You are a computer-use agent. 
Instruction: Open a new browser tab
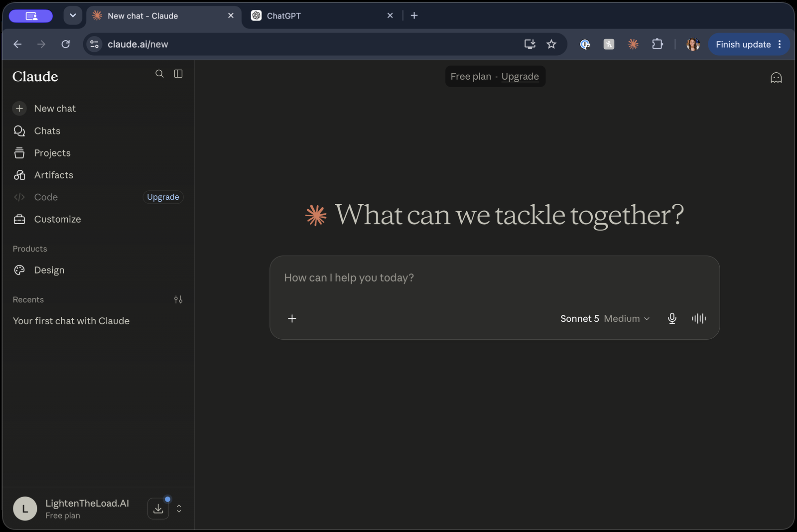[414, 15]
